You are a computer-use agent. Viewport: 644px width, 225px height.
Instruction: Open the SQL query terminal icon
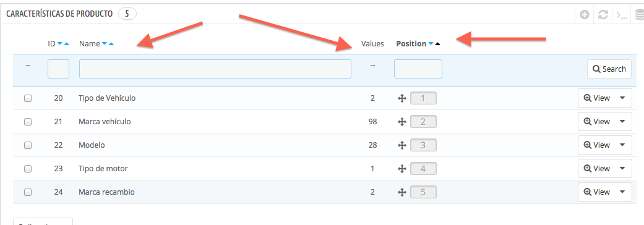point(621,15)
